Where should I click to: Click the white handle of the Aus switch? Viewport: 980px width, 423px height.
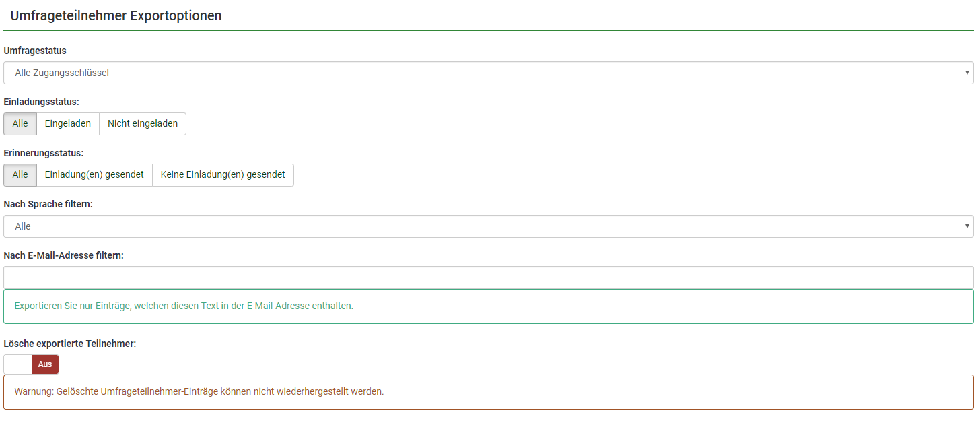click(x=18, y=364)
